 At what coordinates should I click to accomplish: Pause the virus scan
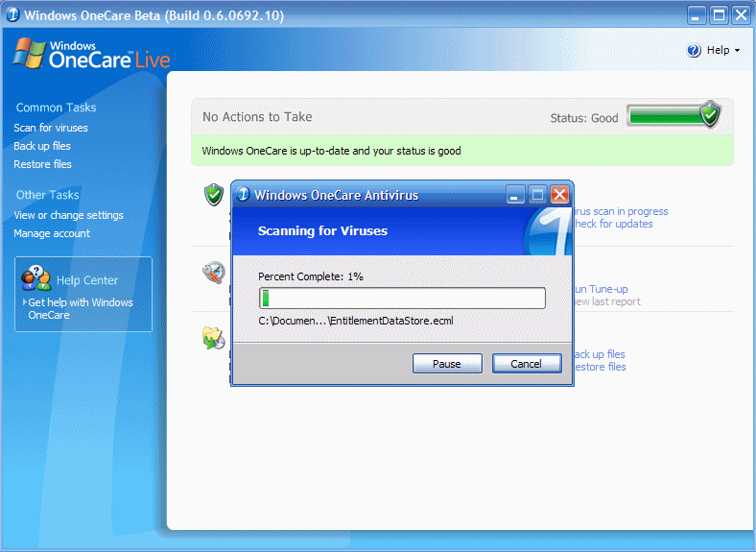tap(447, 363)
